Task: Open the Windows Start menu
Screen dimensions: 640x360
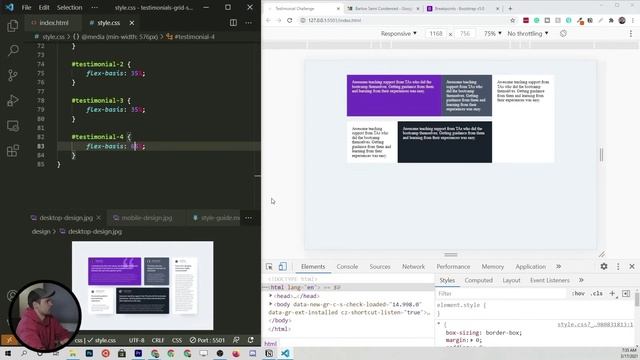Action: (x=8, y=353)
